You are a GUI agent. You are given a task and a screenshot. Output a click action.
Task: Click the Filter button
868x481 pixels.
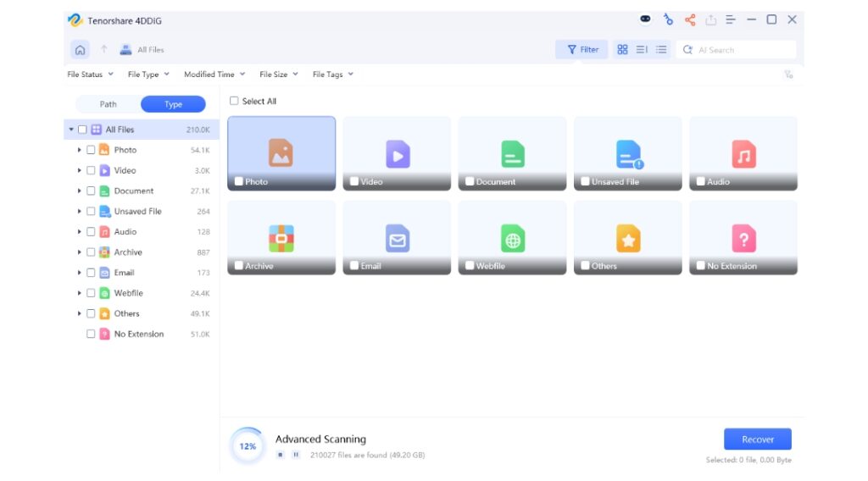[581, 50]
